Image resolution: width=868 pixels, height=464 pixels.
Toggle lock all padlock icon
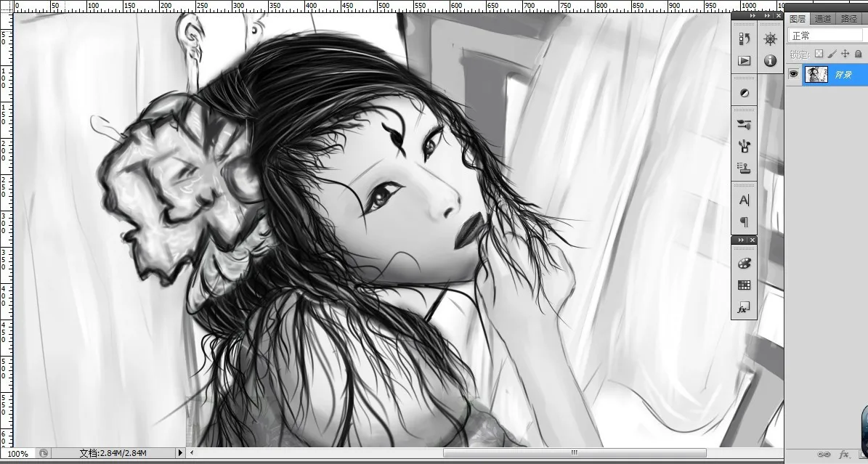[x=858, y=54]
